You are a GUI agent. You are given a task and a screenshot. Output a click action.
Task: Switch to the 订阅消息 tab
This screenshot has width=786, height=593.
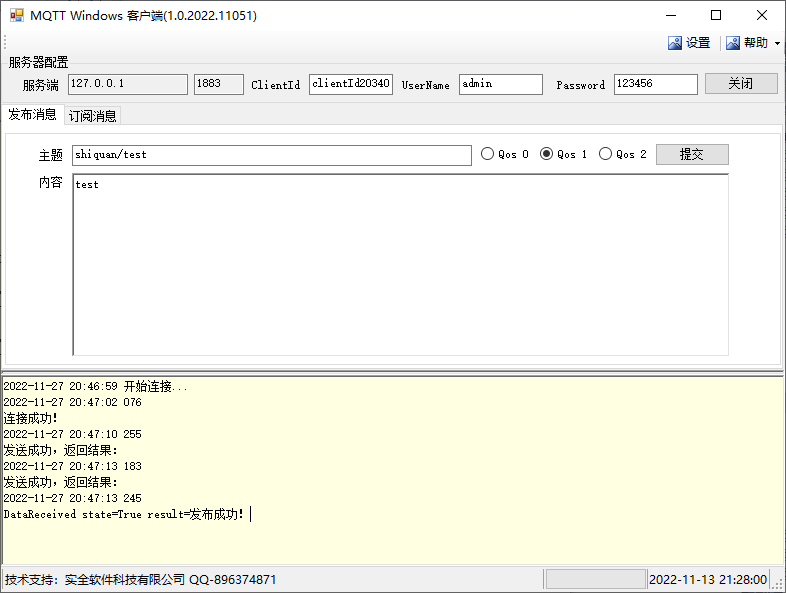click(x=92, y=116)
